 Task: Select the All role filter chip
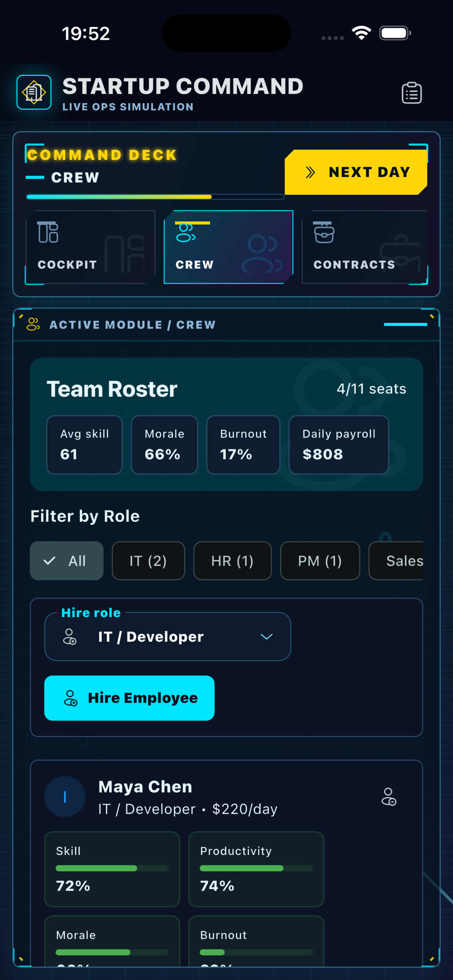click(x=67, y=561)
